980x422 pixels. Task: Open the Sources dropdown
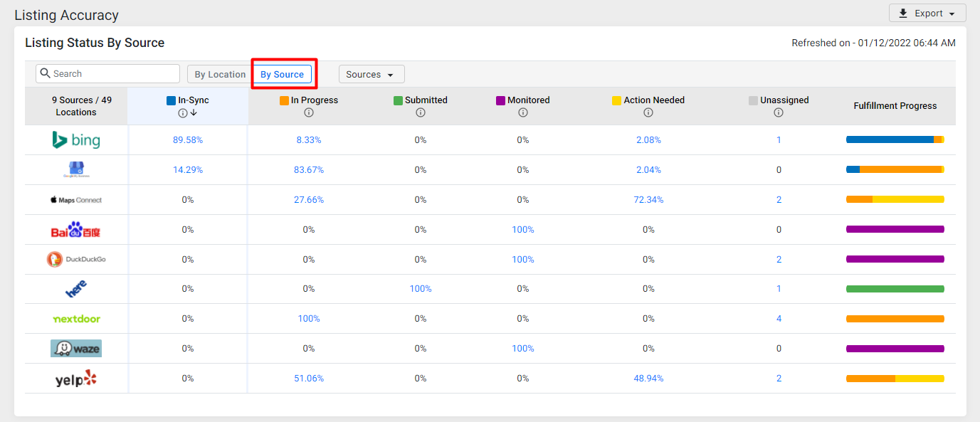click(372, 74)
